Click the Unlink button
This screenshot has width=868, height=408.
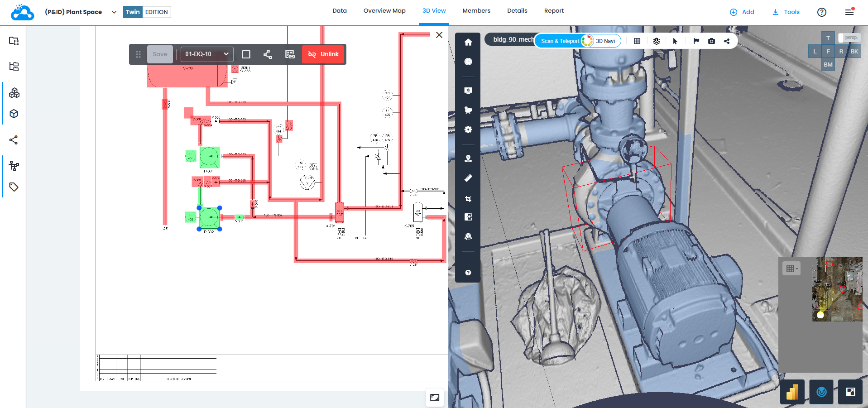[323, 54]
